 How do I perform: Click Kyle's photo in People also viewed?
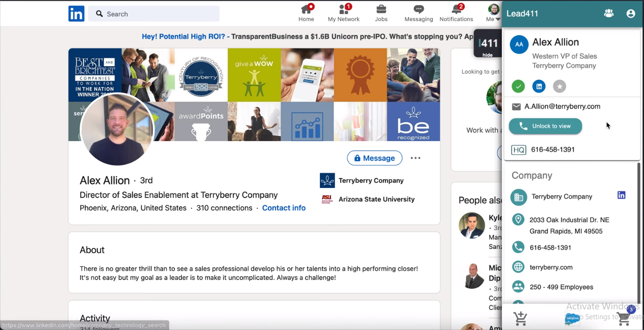[471, 225]
